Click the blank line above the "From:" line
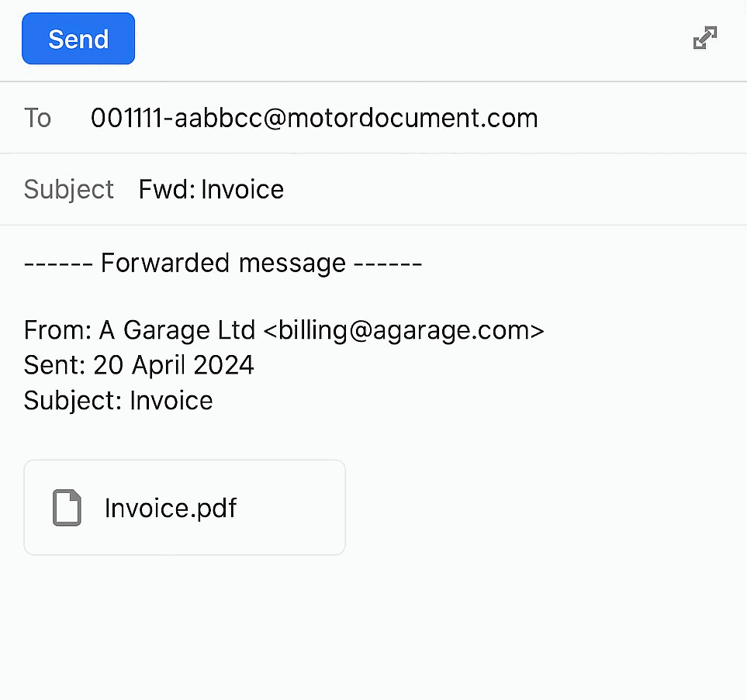Screen dimensions: 747x700 [233, 297]
